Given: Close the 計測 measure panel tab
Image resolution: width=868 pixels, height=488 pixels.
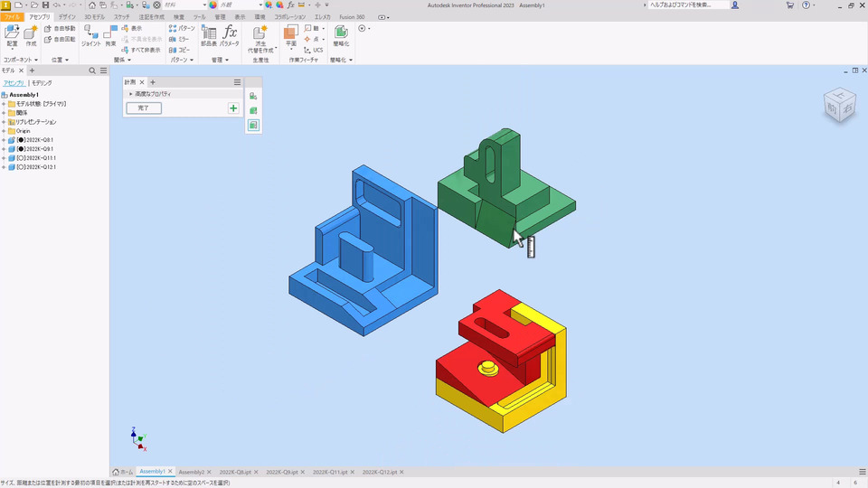Looking at the screenshot, I should (x=142, y=82).
